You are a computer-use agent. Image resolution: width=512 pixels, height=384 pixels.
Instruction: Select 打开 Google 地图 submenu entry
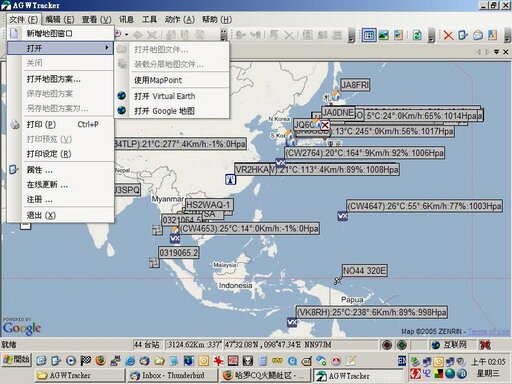(x=172, y=111)
